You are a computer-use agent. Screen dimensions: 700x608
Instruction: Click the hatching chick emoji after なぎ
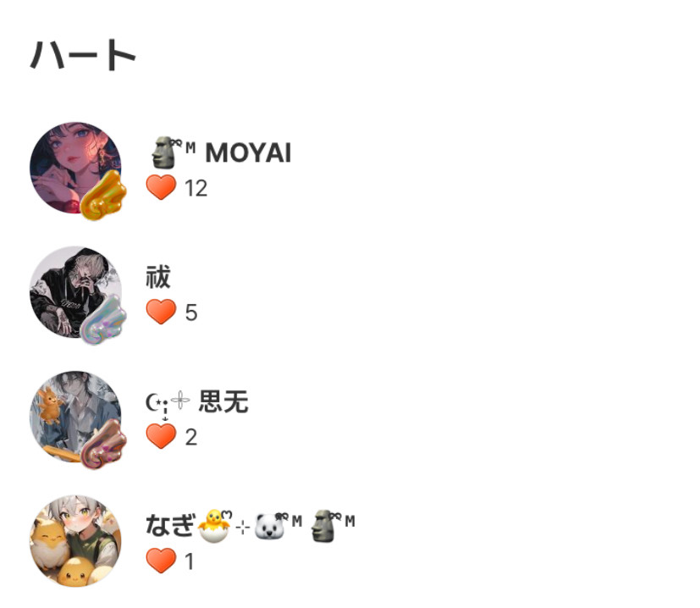pos(215,525)
